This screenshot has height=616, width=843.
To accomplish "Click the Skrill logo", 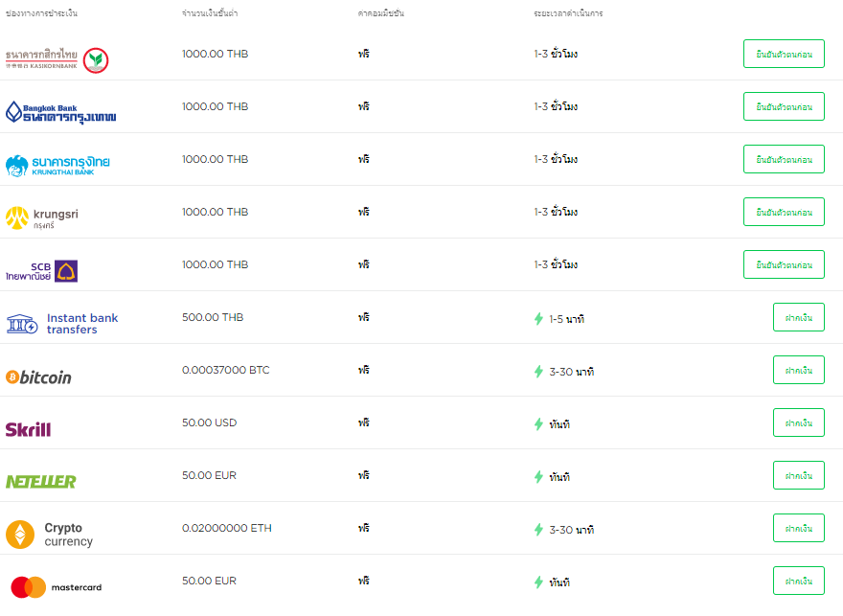I will 28,429.
